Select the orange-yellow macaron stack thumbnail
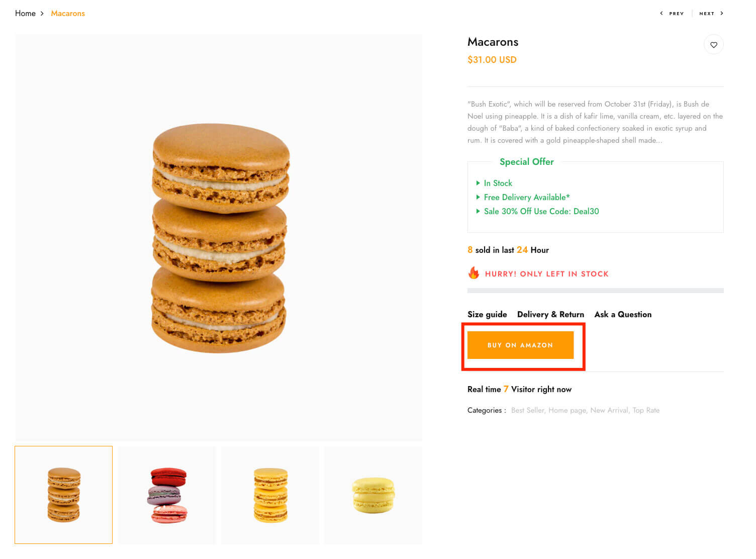 [x=270, y=495]
